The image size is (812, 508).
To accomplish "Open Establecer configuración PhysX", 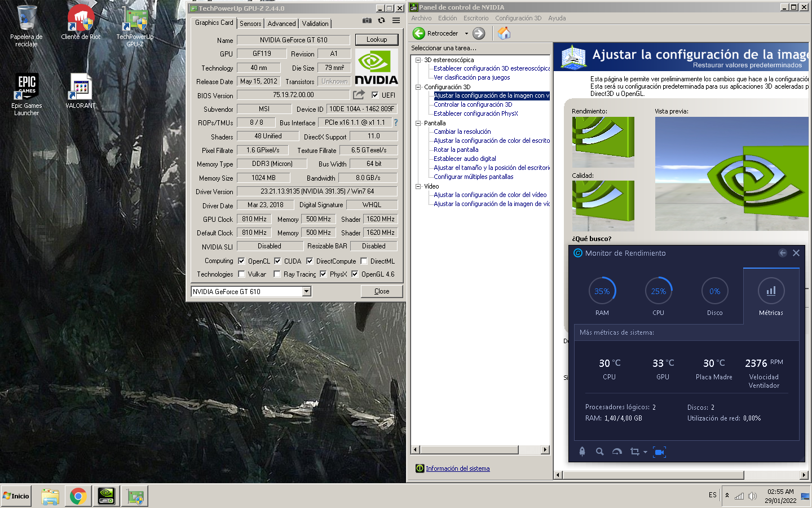I will [475, 113].
